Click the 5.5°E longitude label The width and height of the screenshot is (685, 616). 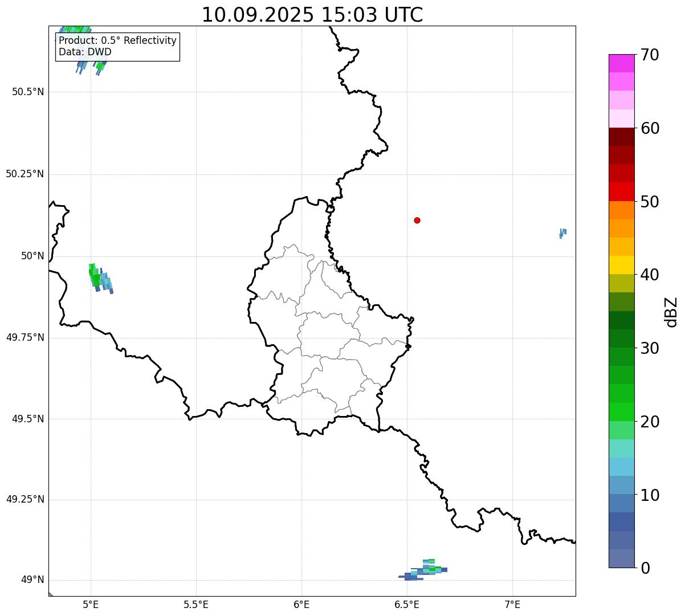click(196, 604)
